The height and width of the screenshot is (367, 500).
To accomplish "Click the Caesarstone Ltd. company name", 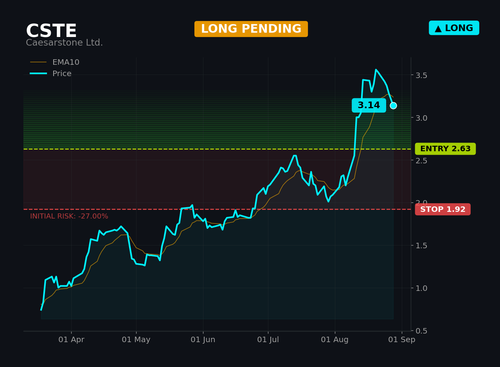I will tap(64, 43).
